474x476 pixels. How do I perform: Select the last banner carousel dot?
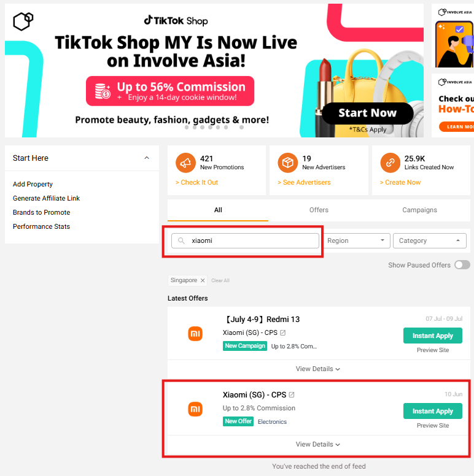[x=241, y=128]
